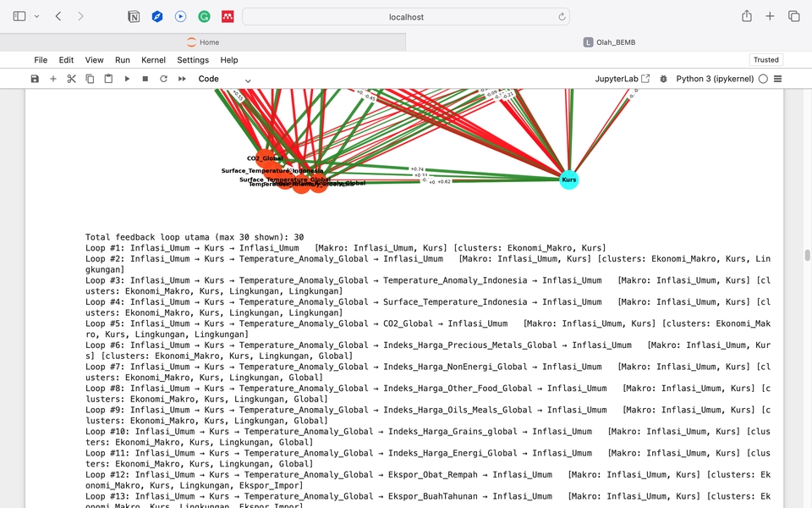Insert a new cell with plus icon
The image size is (812, 508).
click(x=53, y=79)
